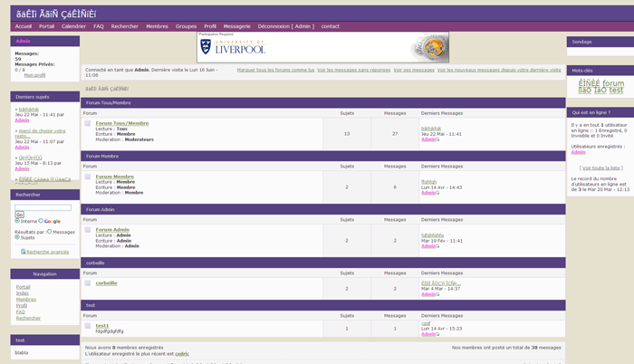
Task: Click 'Marquer tous les forums comme lus'
Action: point(275,70)
